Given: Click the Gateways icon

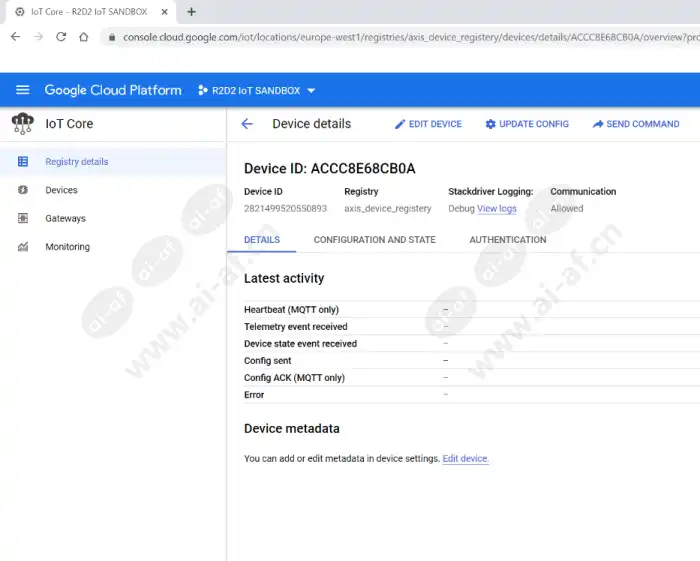Looking at the screenshot, I should click(x=23, y=218).
